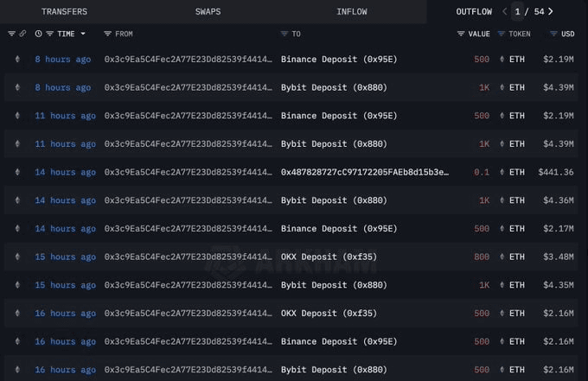Open sender address 0x3c9Ea5C4 in $441.36 row
This screenshot has width=588, height=381.
pyautogui.click(x=189, y=172)
